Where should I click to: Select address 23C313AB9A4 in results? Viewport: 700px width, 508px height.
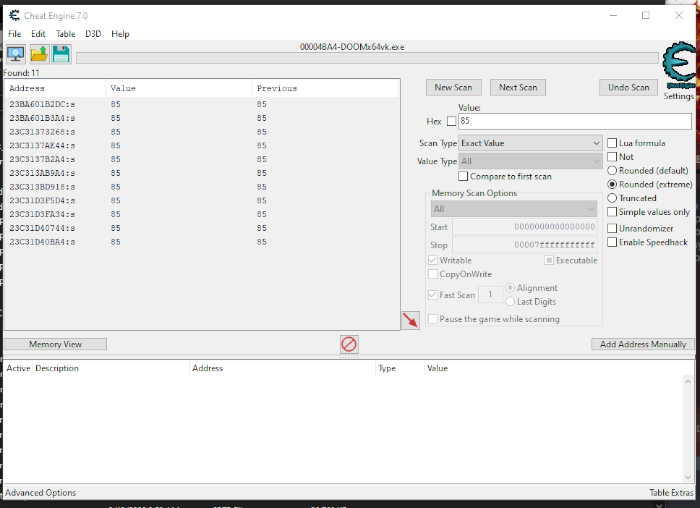tap(202, 173)
